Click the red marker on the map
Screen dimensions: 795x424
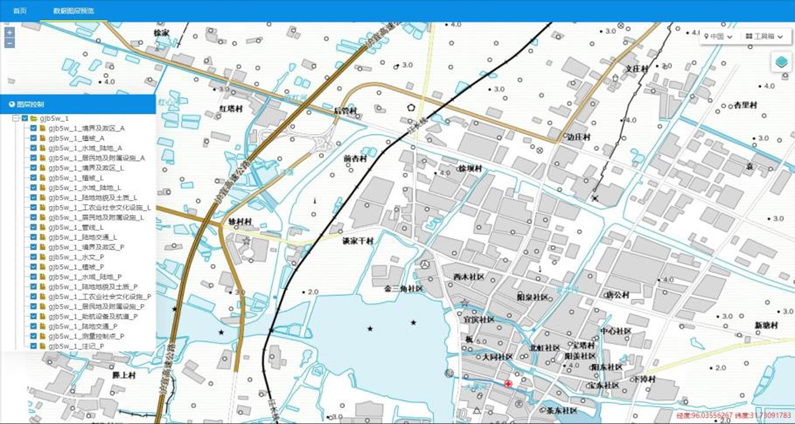coord(508,383)
